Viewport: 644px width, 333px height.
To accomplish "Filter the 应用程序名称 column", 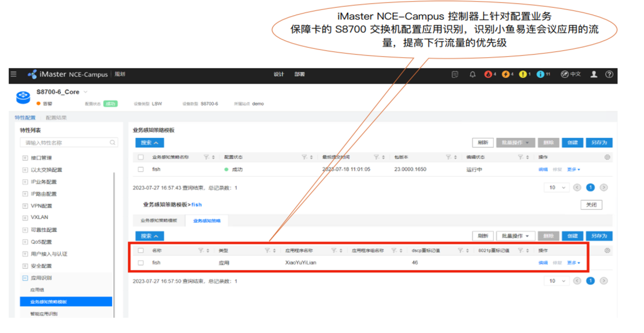I will tap(334, 250).
